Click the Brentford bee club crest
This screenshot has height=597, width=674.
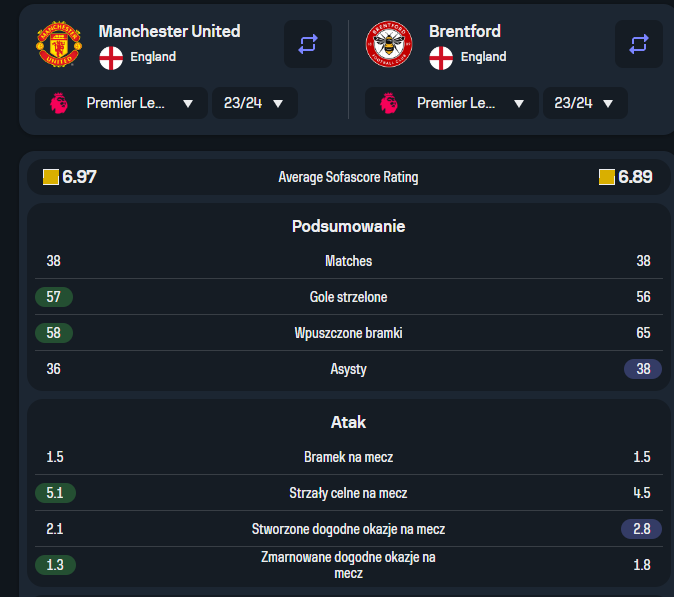pyautogui.click(x=389, y=44)
